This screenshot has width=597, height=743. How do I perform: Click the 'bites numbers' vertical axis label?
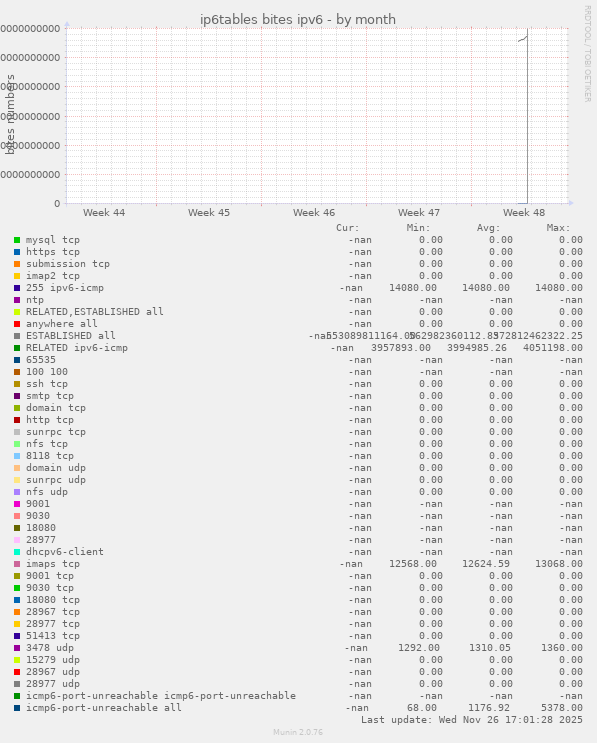(10, 114)
